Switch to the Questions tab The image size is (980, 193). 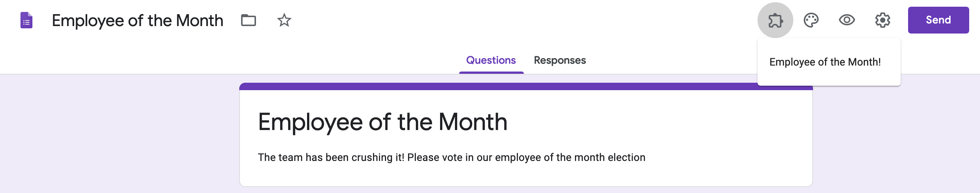491,60
